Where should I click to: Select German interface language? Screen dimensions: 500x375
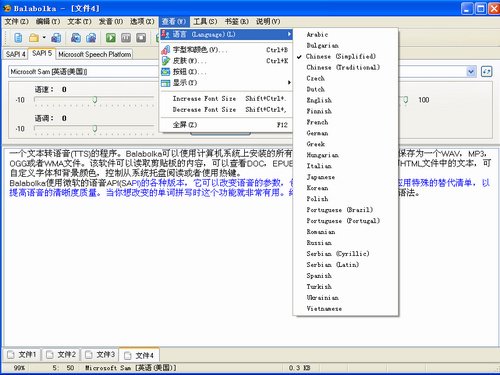coord(345,133)
